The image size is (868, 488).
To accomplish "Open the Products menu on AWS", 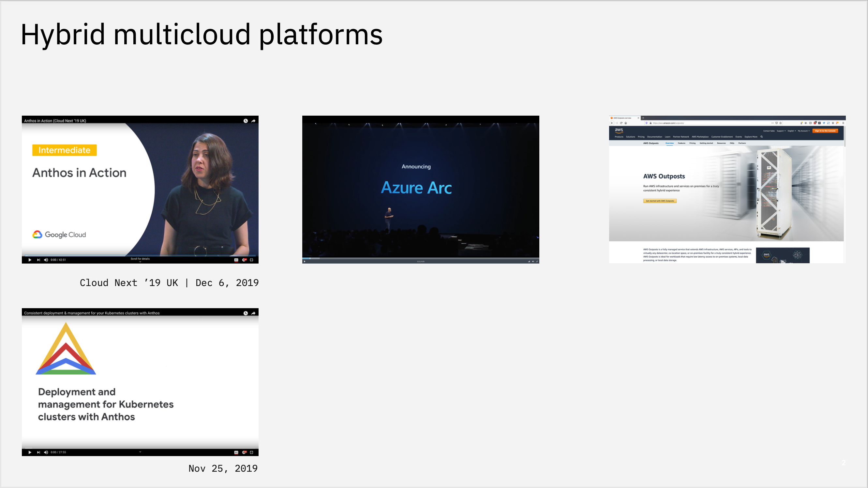I will tap(619, 136).
